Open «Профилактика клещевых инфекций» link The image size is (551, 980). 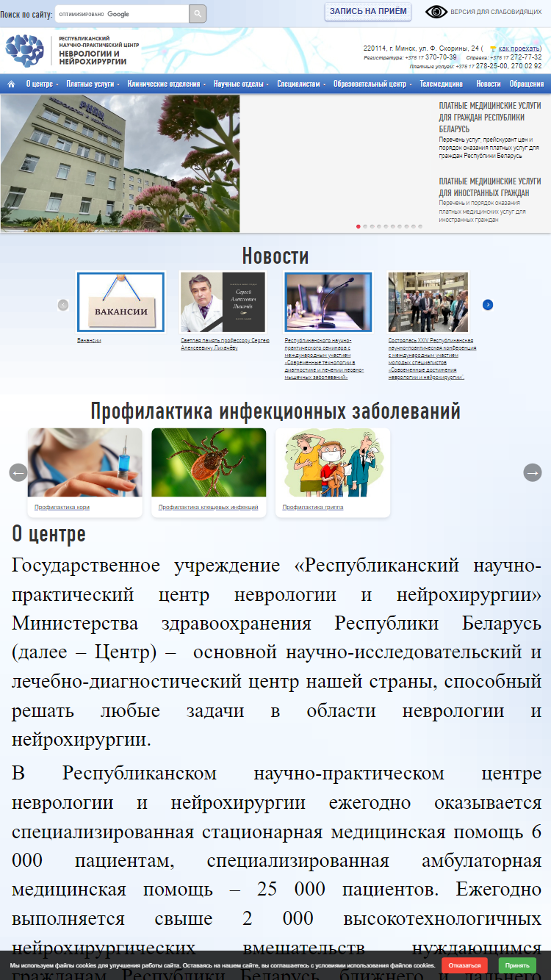click(208, 508)
